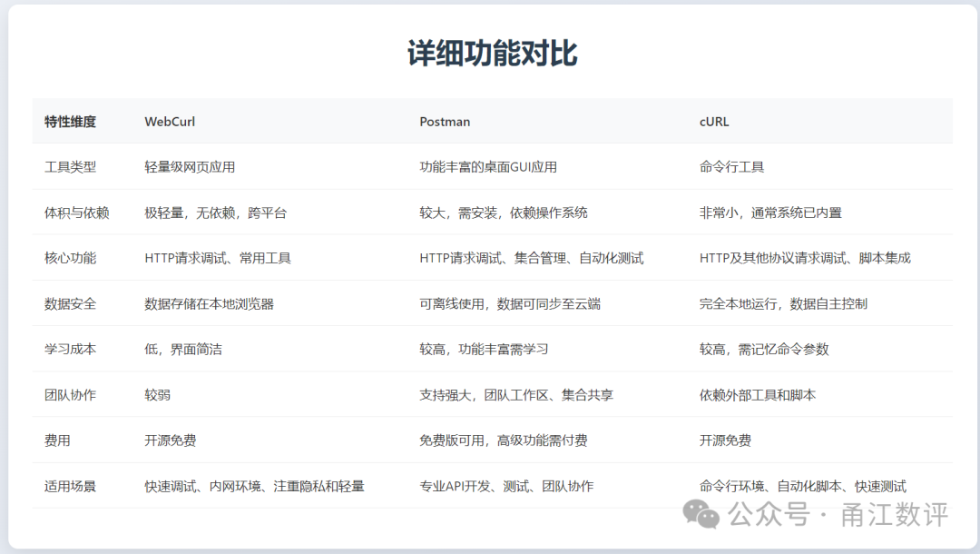Click the 核心功能 row label

pyautogui.click(x=70, y=258)
